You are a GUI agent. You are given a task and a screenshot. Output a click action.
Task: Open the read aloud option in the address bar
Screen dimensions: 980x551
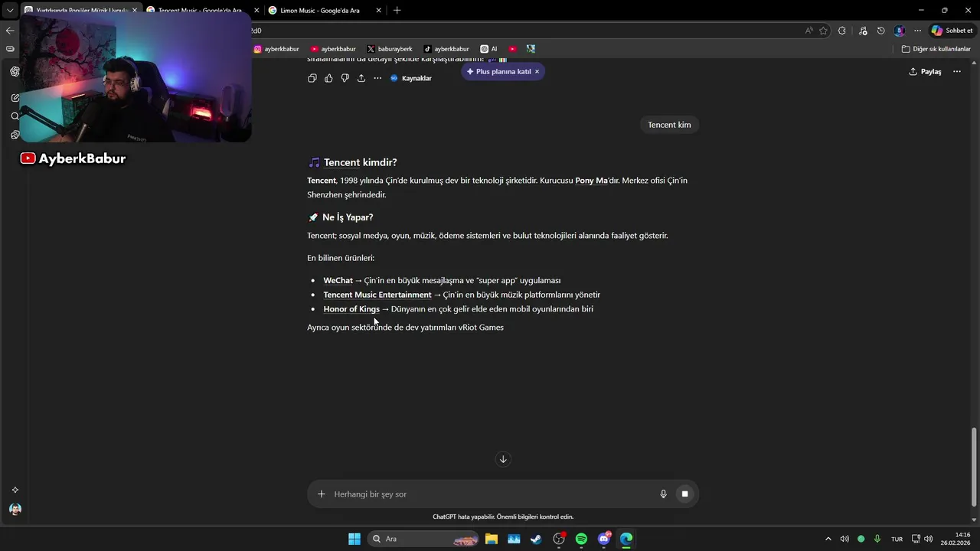click(809, 31)
